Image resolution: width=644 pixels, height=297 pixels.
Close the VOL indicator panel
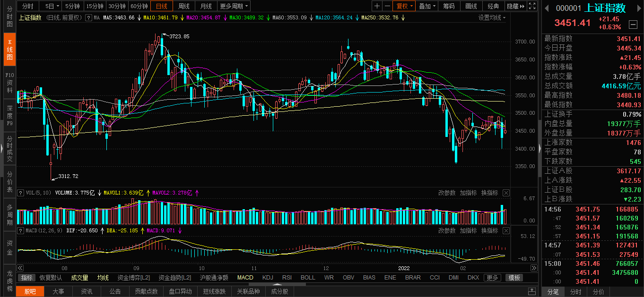coord(506,193)
